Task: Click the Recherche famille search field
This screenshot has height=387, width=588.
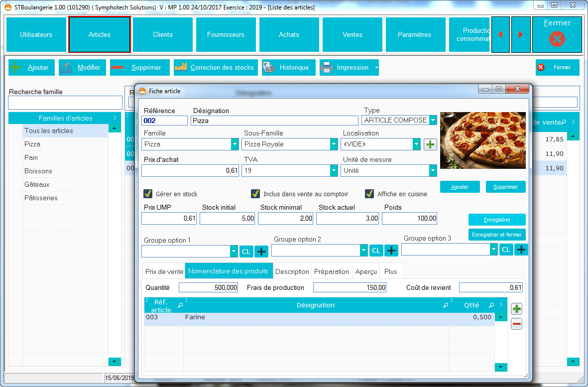Action: [65, 103]
